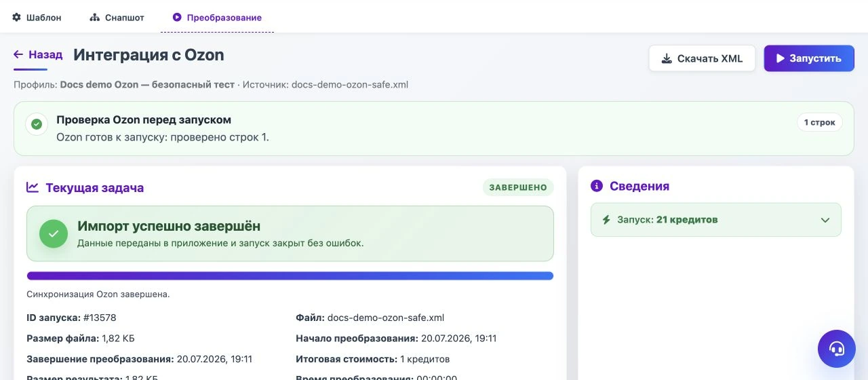868x380 pixels.
Task: Click the Ozon готов к запуску message
Action: (163, 137)
